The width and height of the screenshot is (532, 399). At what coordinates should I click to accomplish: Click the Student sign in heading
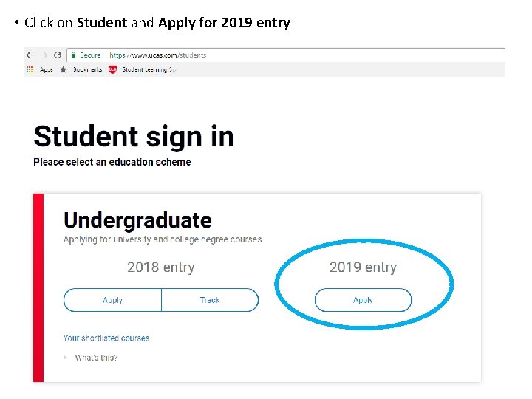coord(134,137)
